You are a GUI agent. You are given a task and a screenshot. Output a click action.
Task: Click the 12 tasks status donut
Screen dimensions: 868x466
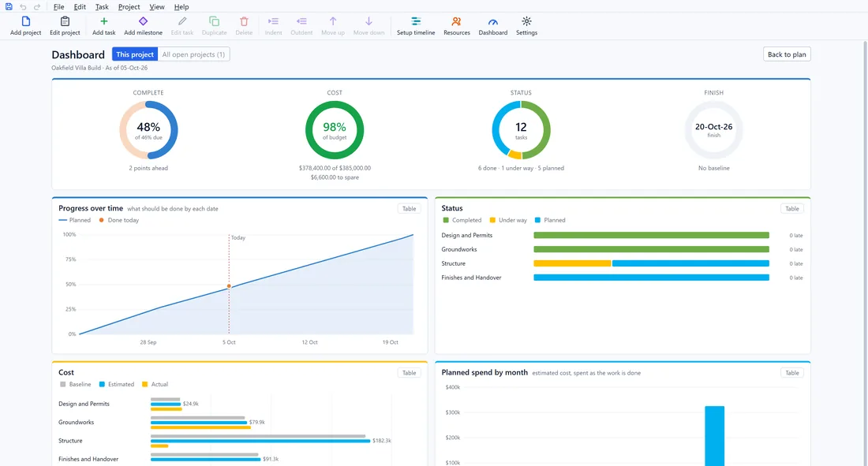point(521,130)
